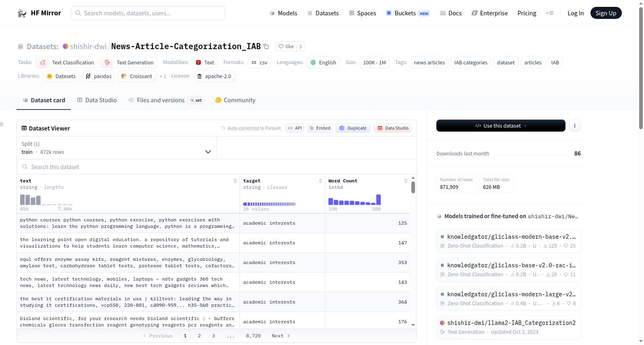Open the Files and versions tab

pyautogui.click(x=165, y=100)
